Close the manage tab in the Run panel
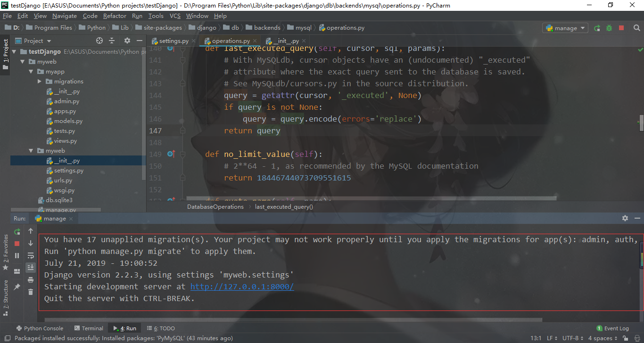This screenshot has width=644, height=343. [71, 219]
